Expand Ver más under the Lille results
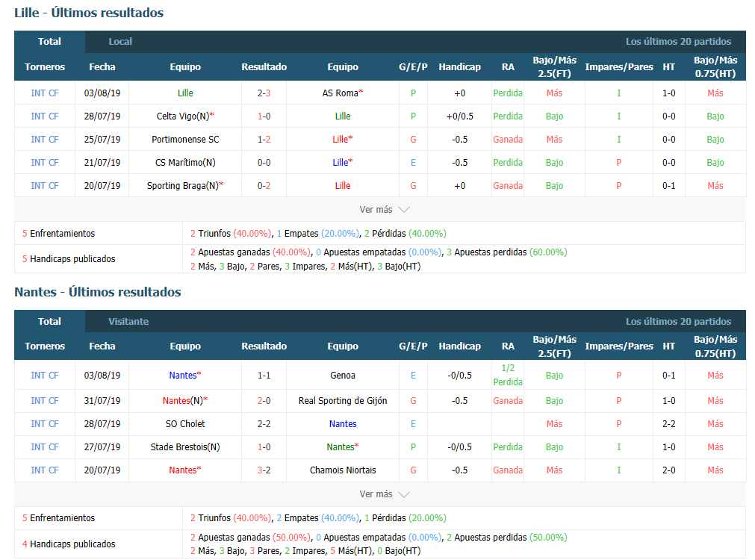Screen dimensions: 755x560 385,210
